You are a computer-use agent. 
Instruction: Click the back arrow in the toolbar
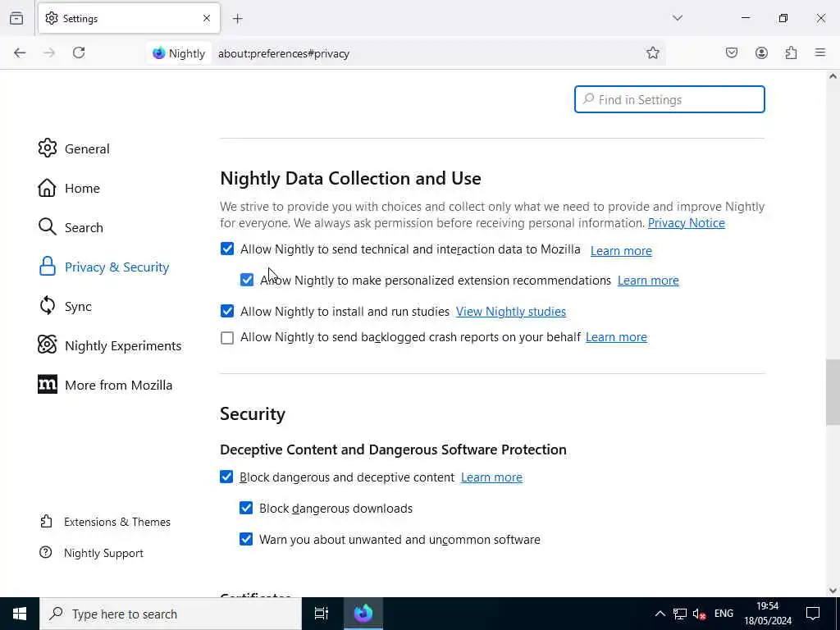20,52
